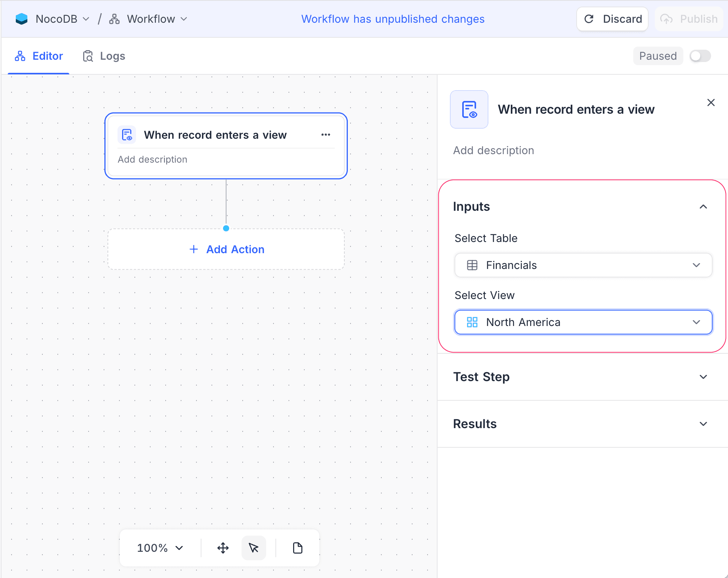Collapse the Inputs section
The height and width of the screenshot is (578, 728).
point(704,207)
